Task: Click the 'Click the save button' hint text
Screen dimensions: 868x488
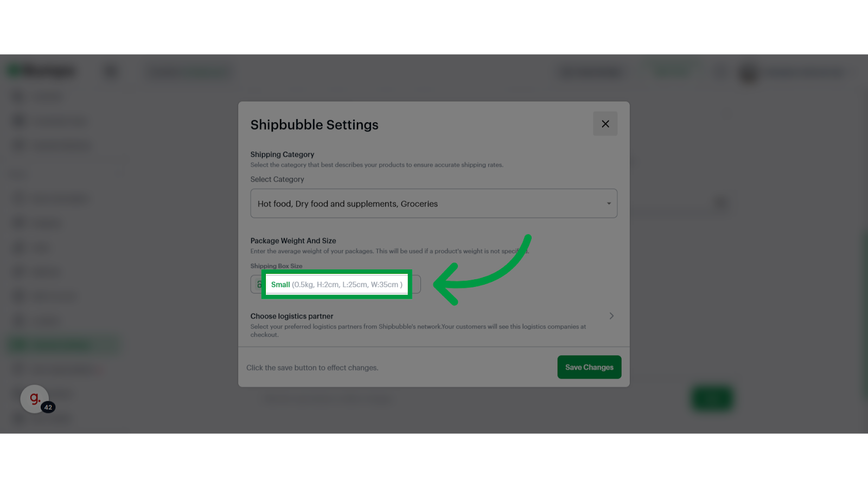Action: [312, 368]
